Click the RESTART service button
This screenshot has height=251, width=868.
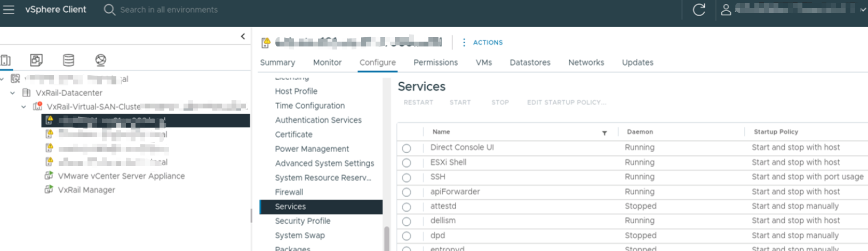click(x=418, y=103)
